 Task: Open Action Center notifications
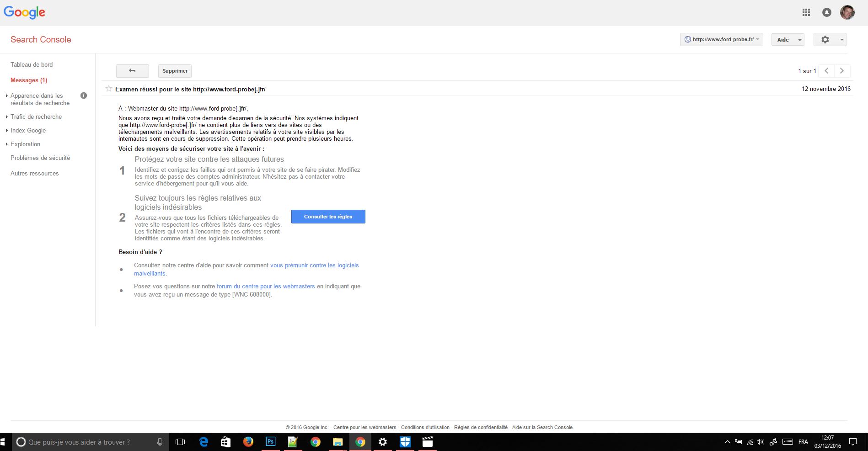coord(853,442)
